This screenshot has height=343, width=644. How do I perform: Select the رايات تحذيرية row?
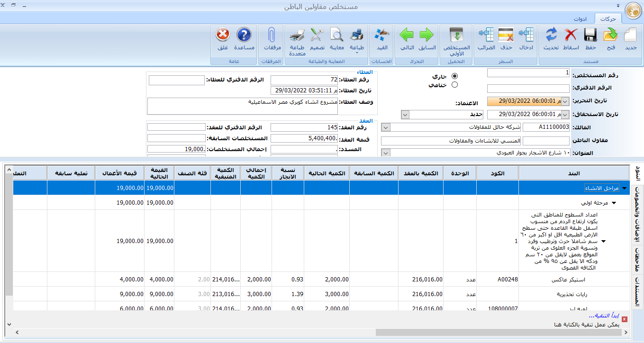321,294
